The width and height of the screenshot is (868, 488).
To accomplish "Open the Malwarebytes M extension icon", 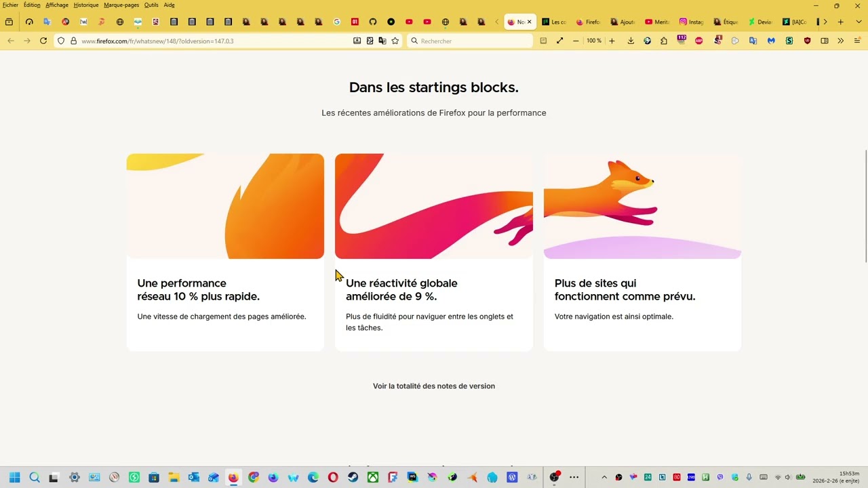I will pyautogui.click(x=771, y=41).
